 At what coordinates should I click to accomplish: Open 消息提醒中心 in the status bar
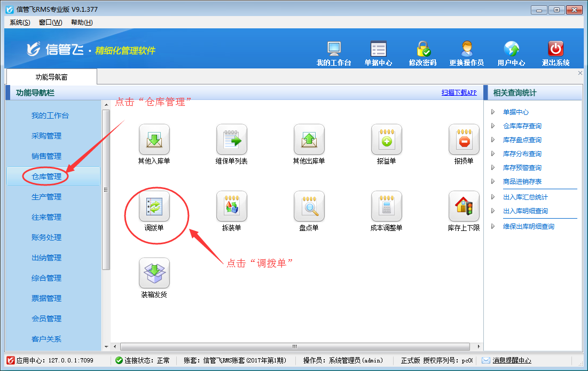point(511,360)
